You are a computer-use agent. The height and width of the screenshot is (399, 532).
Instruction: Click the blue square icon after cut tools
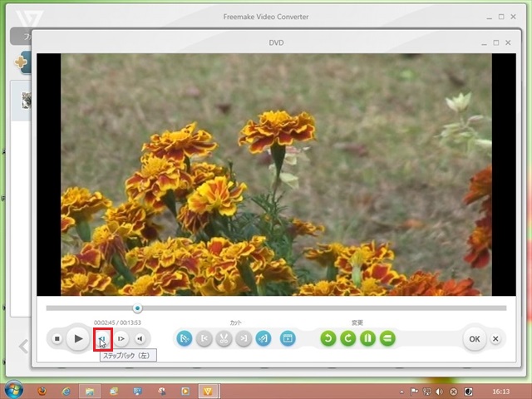pyautogui.click(x=288, y=338)
